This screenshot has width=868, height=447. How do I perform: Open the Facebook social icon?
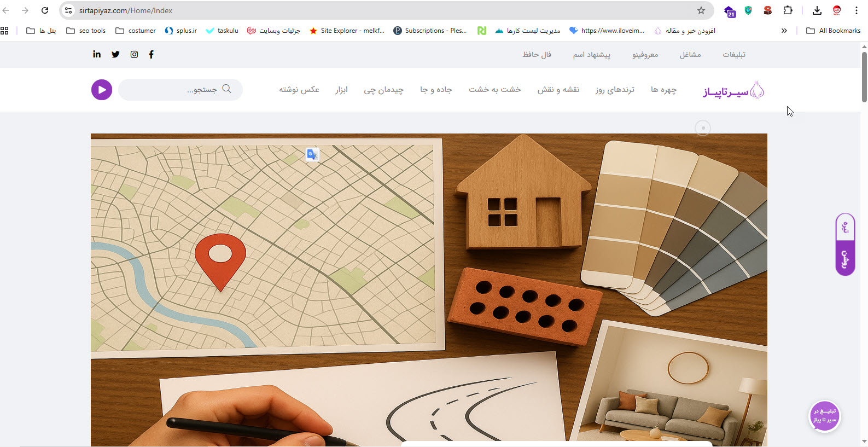152,54
